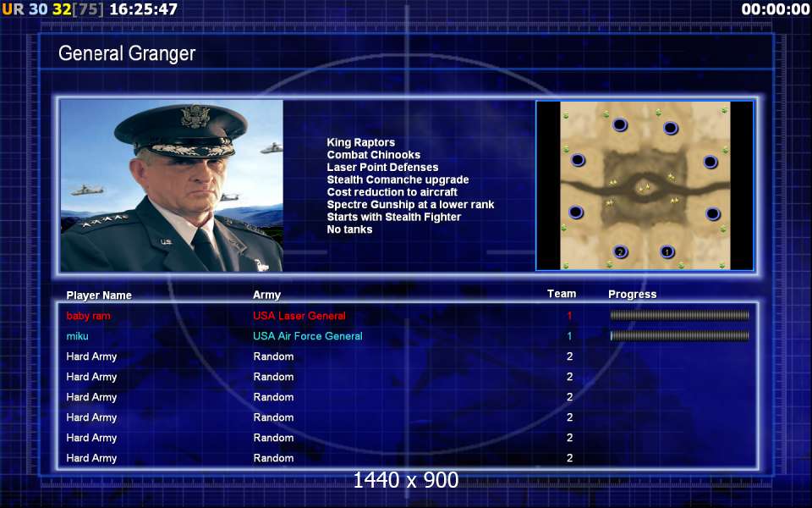Click miku's loading progress bar

(x=679, y=336)
